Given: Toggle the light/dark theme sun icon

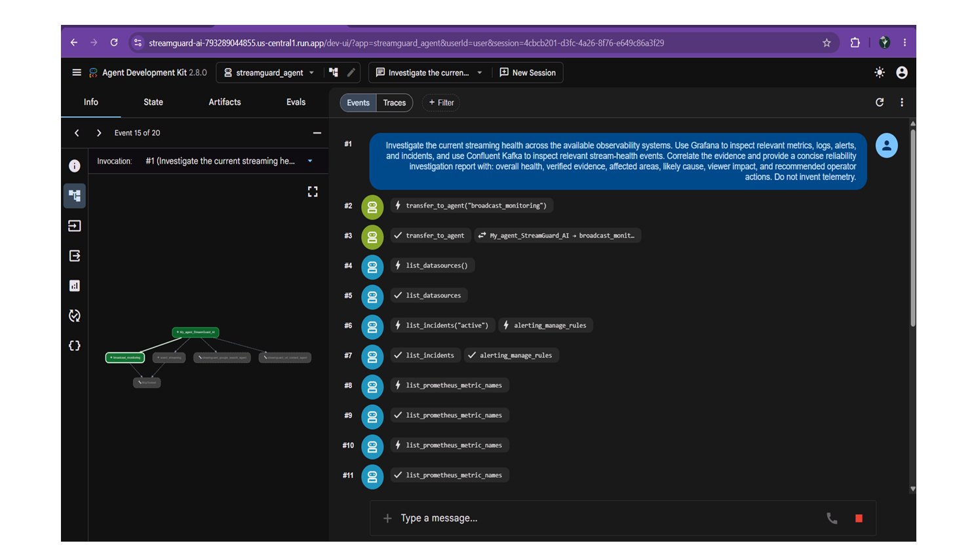Looking at the screenshot, I should pos(880,73).
